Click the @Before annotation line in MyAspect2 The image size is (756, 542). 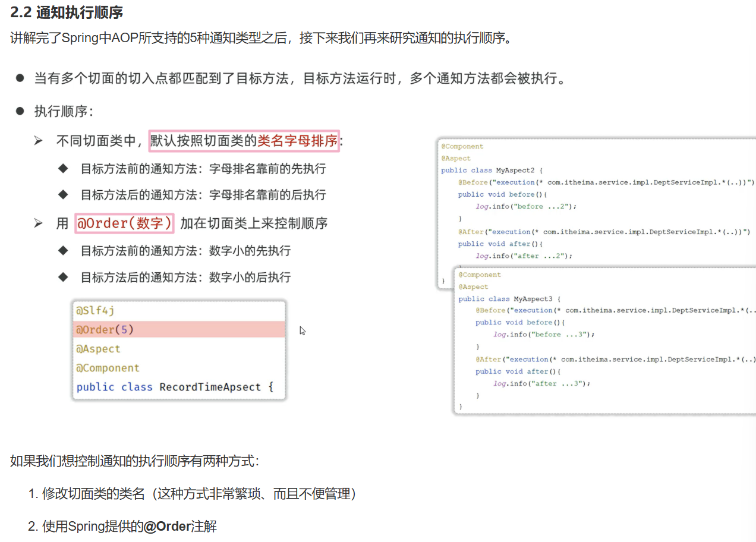tap(606, 182)
